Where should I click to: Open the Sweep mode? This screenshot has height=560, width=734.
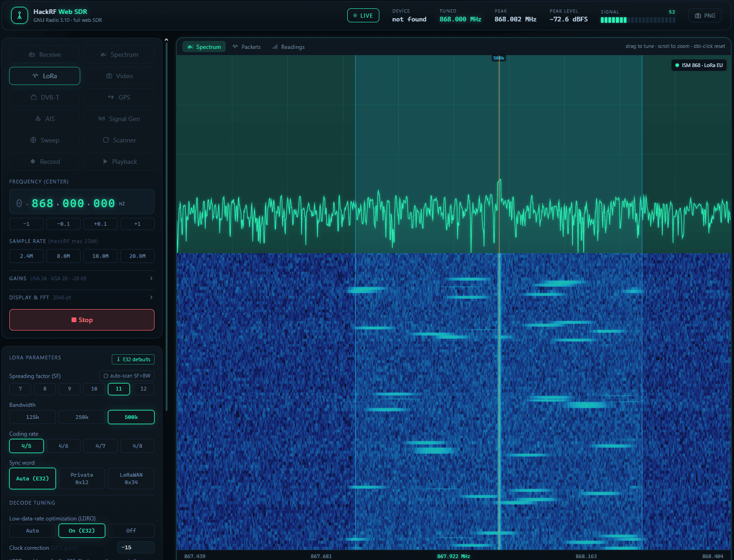pos(45,140)
